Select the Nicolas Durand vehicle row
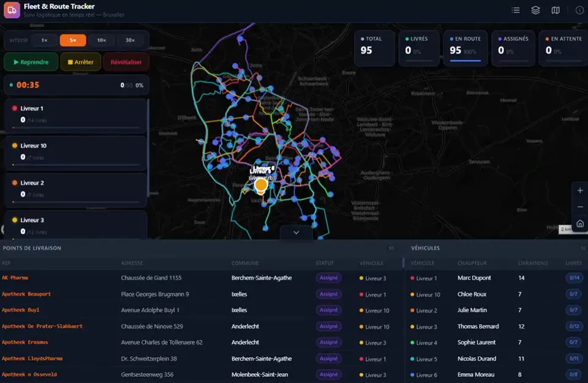 [x=497, y=359]
